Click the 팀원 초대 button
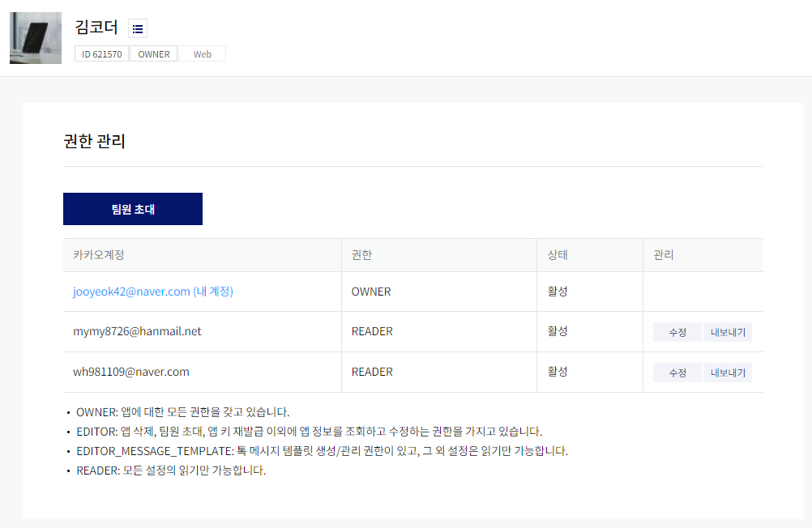 click(133, 209)
